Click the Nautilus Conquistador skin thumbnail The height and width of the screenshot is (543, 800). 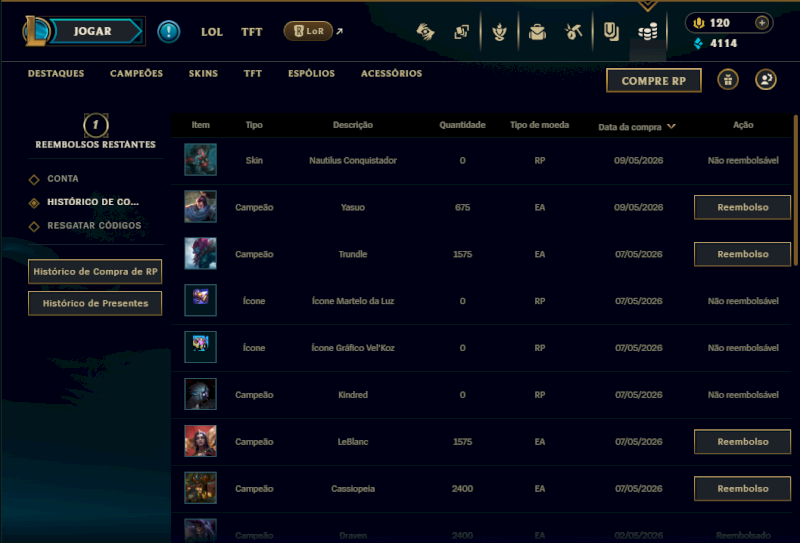[201, 160]
